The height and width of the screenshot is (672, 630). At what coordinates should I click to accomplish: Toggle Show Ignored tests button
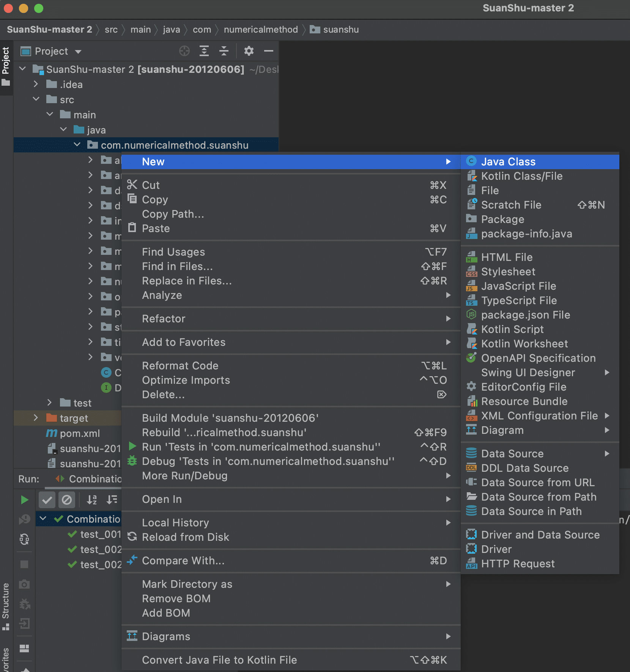[67, 500]
